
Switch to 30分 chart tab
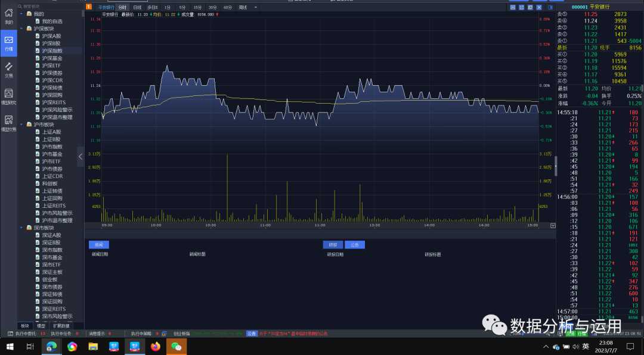pos(212,7)
